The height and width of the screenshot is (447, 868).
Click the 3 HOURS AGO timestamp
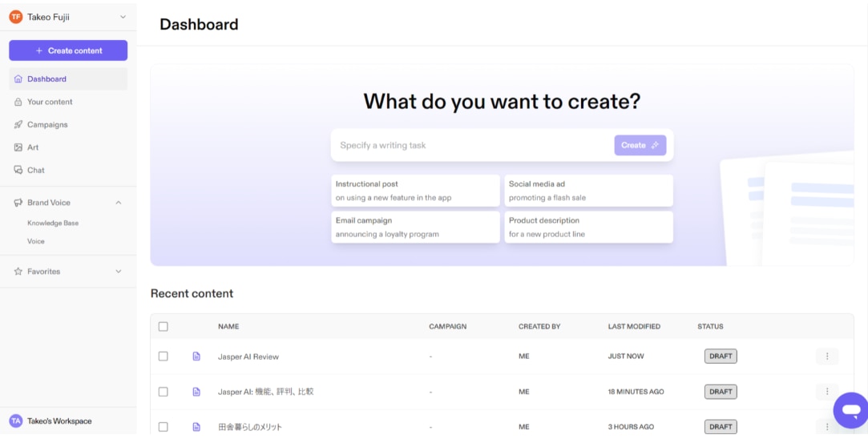point(631,426)
